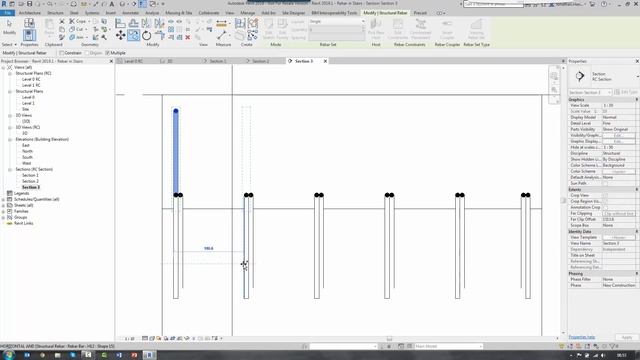Click the View Name Section 3 field
This screenshot has height=360, width=640.
619,244
